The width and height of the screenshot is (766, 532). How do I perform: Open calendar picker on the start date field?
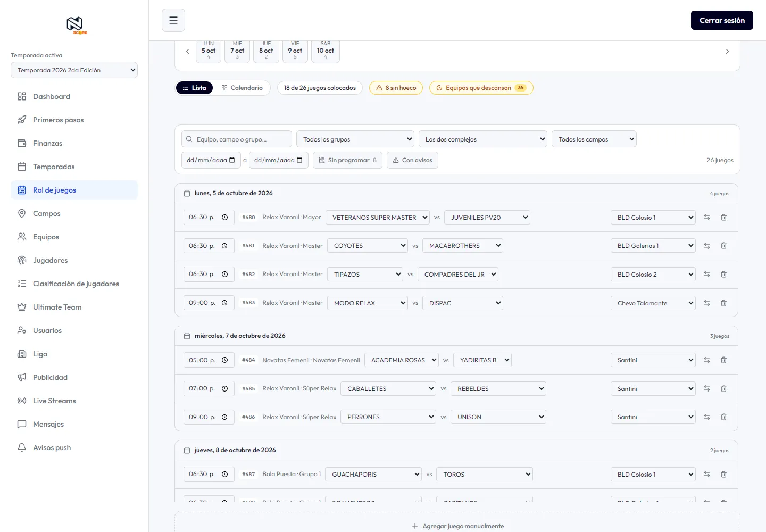coord(232,160)
